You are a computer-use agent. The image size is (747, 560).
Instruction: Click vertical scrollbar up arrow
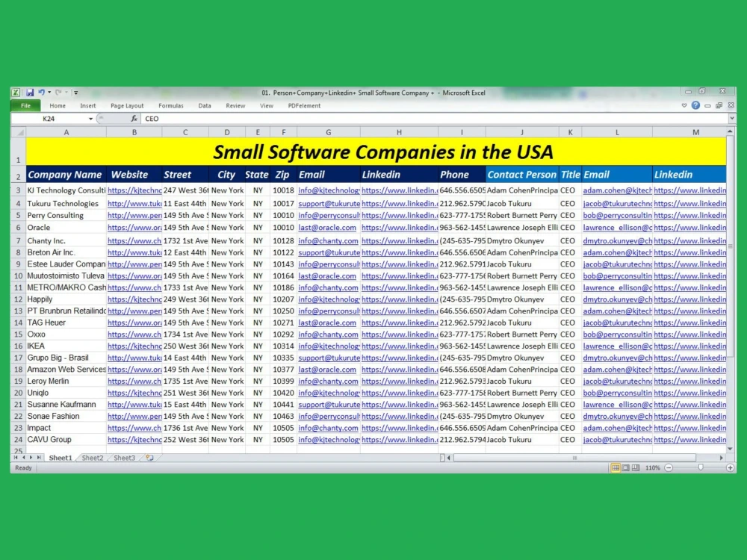click(731, 131)
